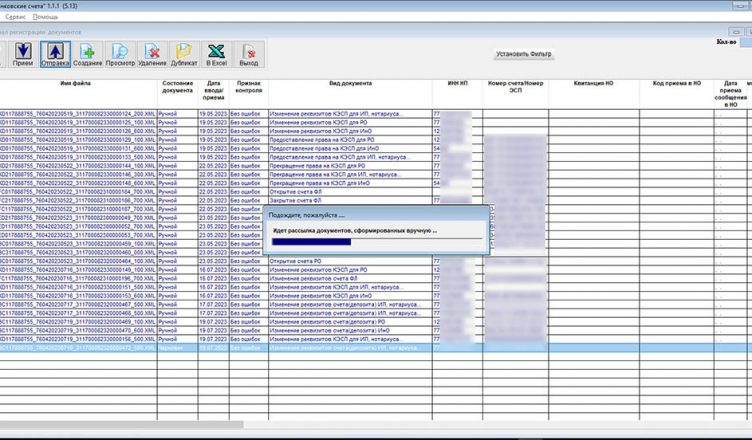Image resolution: width=752 pixels, height=440 pixels.
Task: Click the Вид документа column header
Action: [x=350, y=83]
